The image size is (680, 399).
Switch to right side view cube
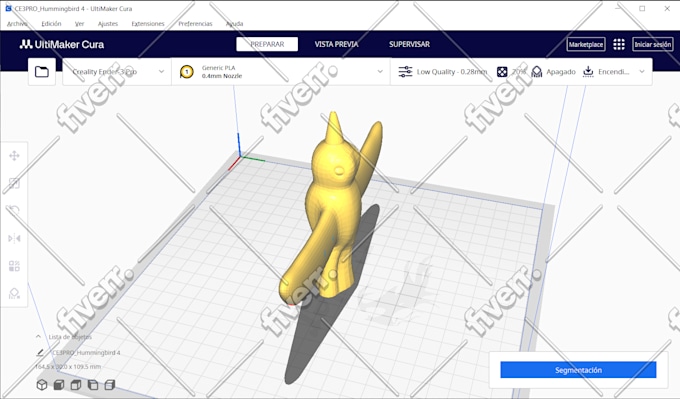[x=110, y=385]
